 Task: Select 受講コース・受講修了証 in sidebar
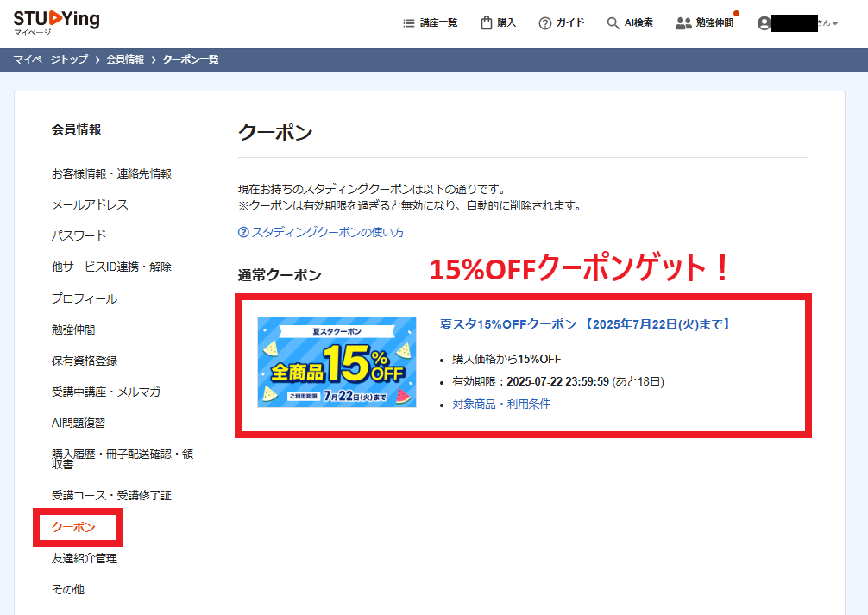pos(112,495)
